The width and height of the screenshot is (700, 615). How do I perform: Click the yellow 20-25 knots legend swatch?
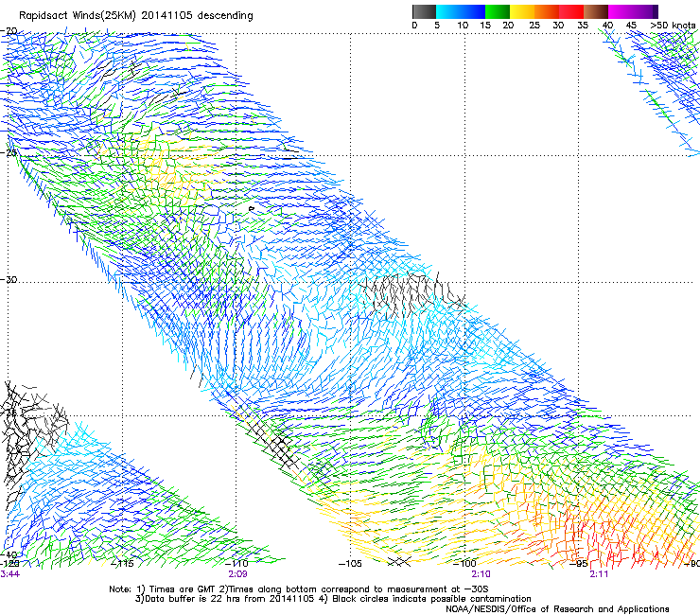click(522, 11)
